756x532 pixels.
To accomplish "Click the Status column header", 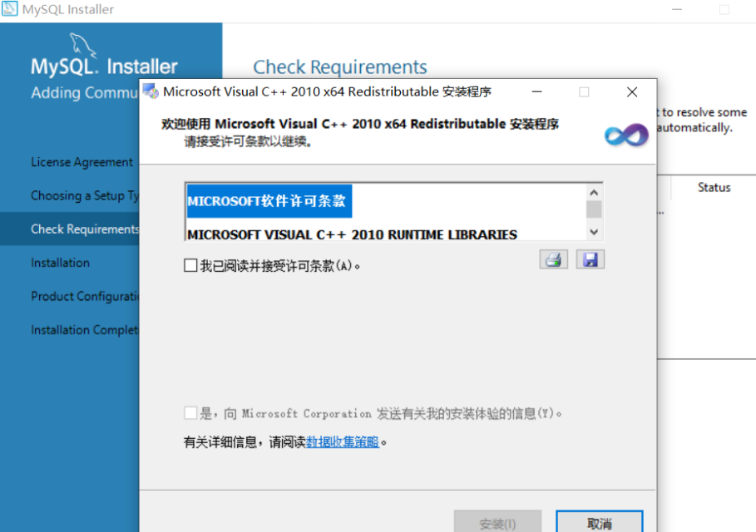I will tap(714, 188).
